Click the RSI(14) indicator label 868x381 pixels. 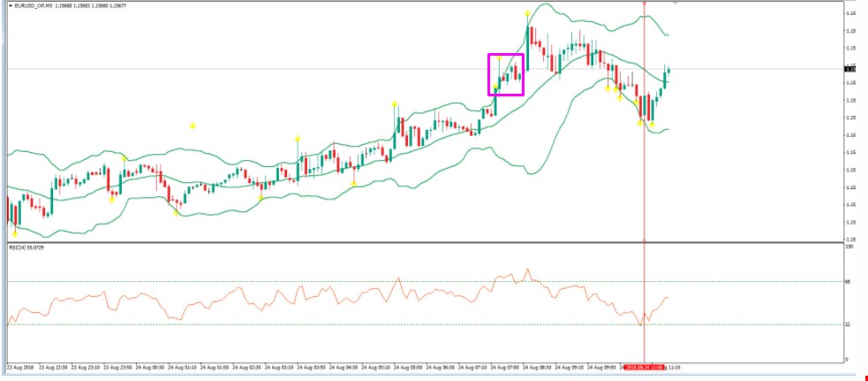(x=25, y=248)
